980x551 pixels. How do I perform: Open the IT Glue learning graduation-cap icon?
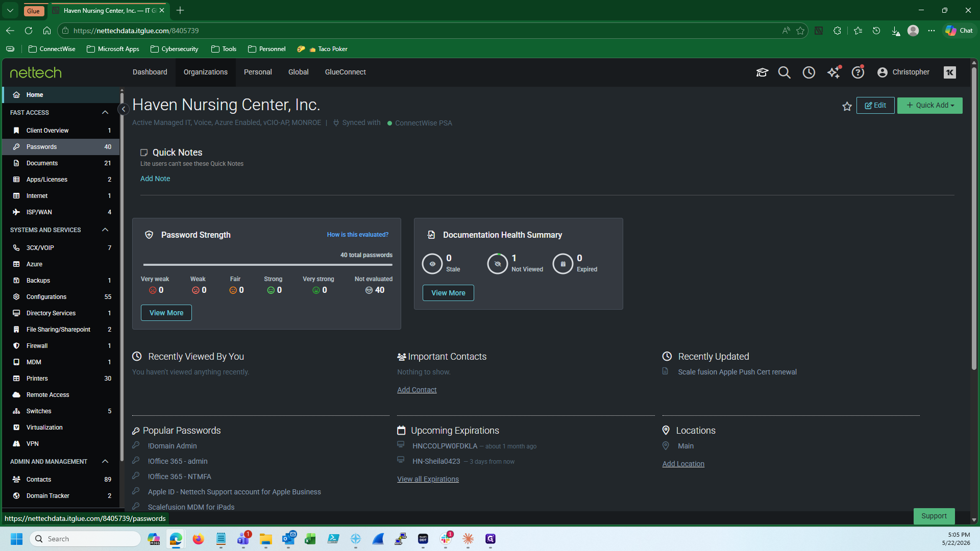[762, 72]
